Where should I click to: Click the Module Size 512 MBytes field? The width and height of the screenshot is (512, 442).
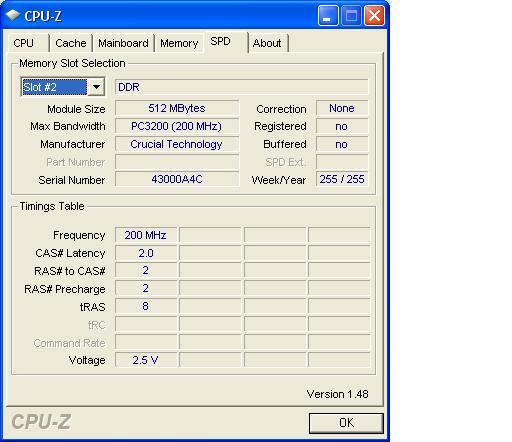coord(177,108)
